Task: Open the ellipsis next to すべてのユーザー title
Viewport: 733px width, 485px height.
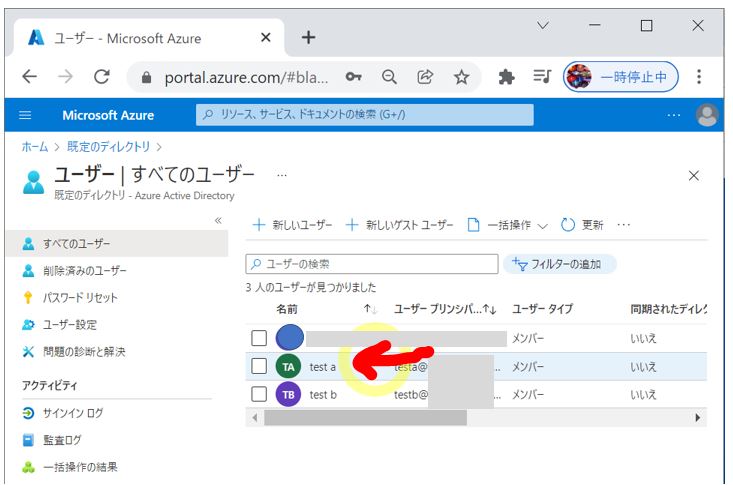Action: pyautogui.click(x=281, y=175)
